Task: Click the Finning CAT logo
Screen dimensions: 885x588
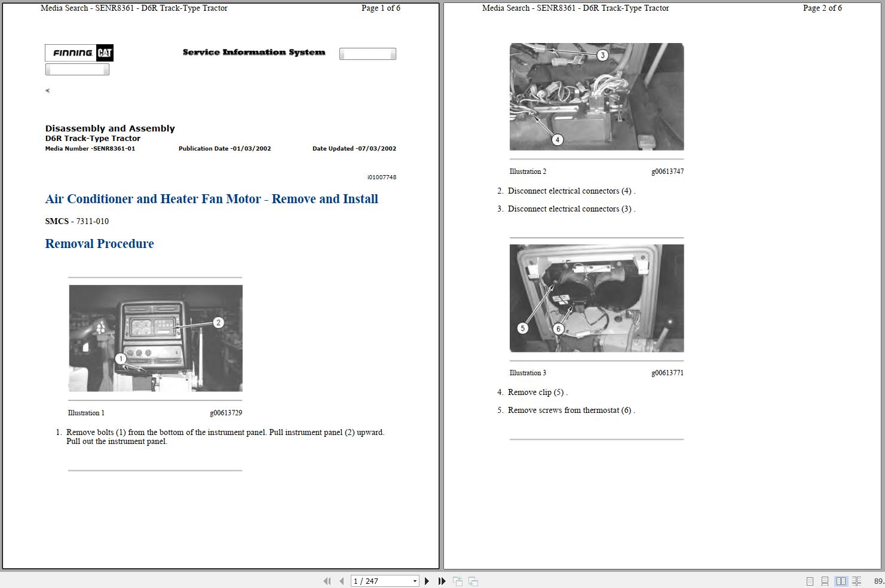Action: pos(79,53)
